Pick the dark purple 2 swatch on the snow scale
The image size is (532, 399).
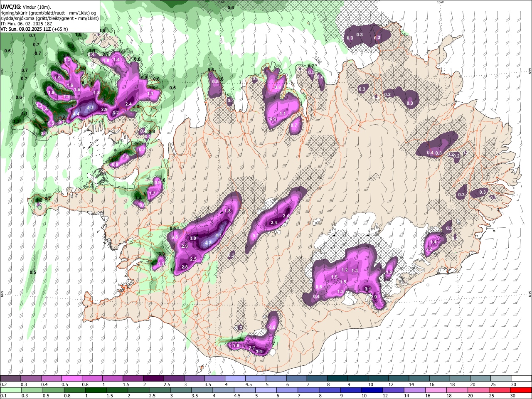click(153, 379)
